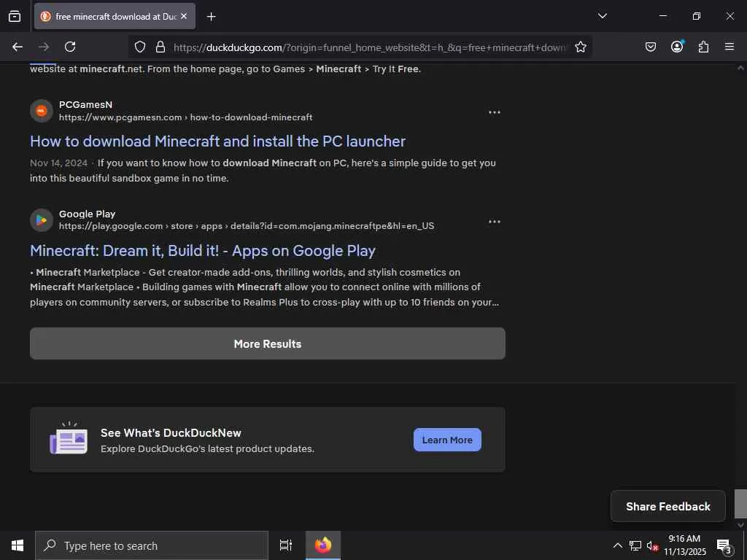The width and height of the screenshot is (747, 560).
Task: Click the tracking protection shield icon
Action: pyautogui.click(x=140, y=47)
